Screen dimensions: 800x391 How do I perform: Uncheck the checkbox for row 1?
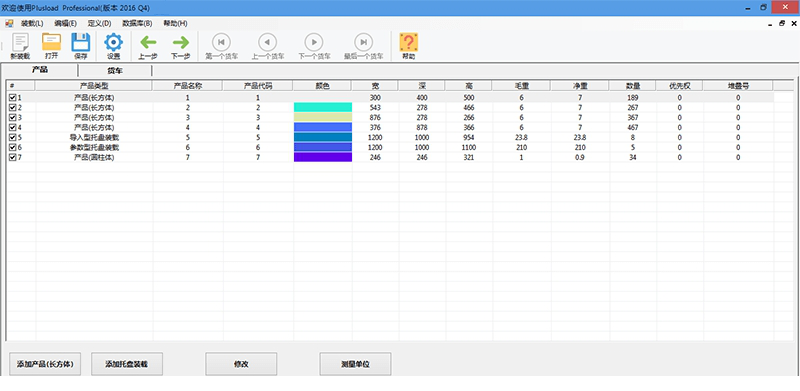(12, 97)
